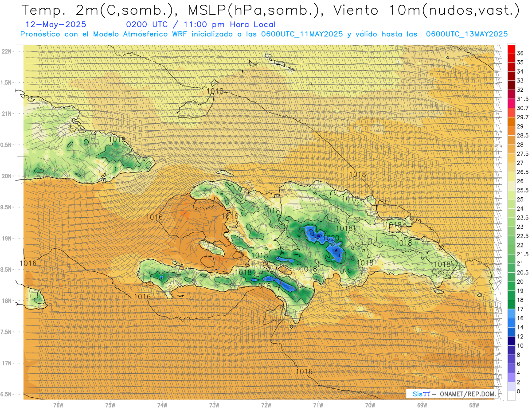Click the 'Pronóstico con el Modelo Atmosférico WRF' description line
This screenshot has height=411, width=532.
pyautogui.click(x=264, y=34)
